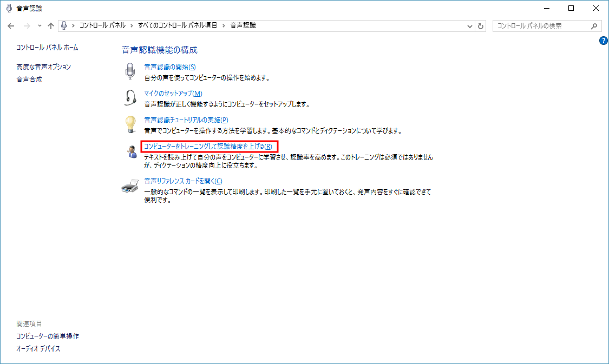The height and width of the screenshot is (364, 609).
Task: Open 高度な音声オプション
Action: click(x=43, y=67)
